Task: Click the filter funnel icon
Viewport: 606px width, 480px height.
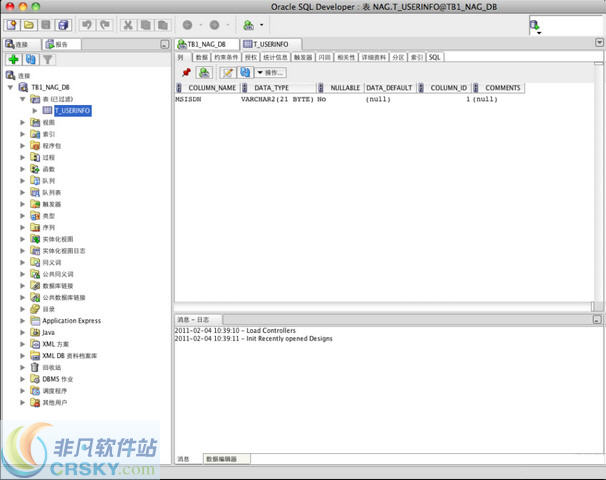Action: 48,59
